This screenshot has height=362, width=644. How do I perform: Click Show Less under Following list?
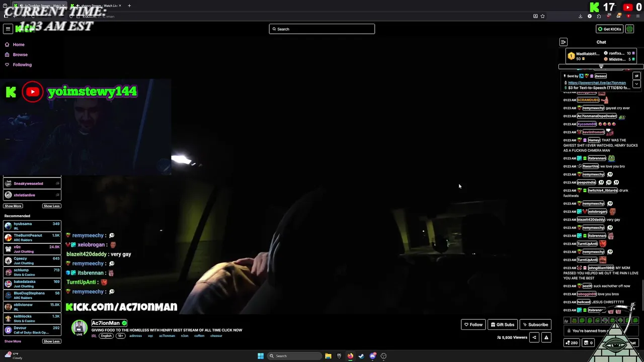[x=51, y=206]
